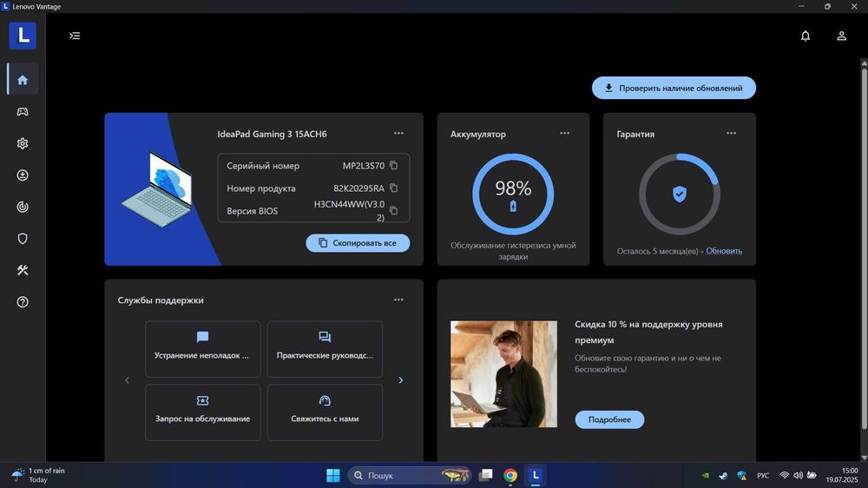868x488 pixels.
Task: Open more options on Службы поддержки card
Action: click(x=398, y=300)
